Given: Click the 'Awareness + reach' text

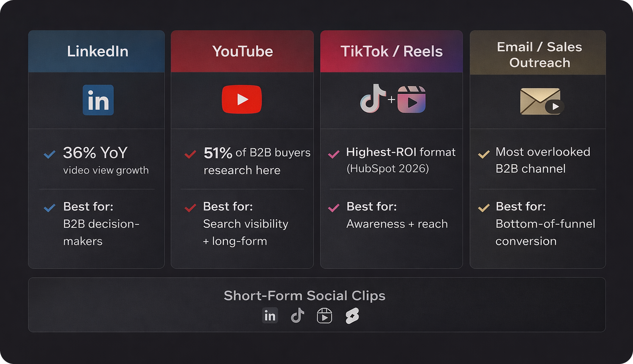Looking at the screenshot, I should coord(397,224).
